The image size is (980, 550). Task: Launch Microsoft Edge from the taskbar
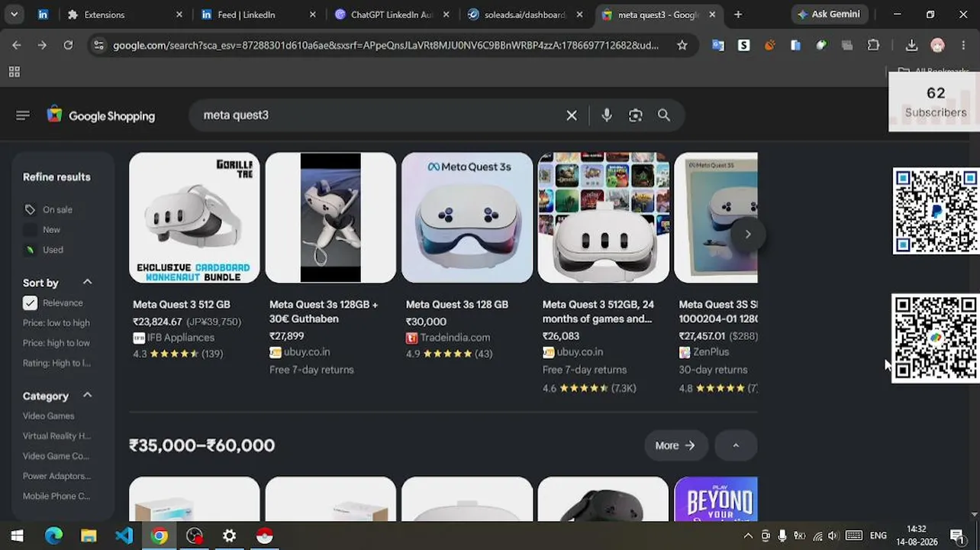pos(53,535)
